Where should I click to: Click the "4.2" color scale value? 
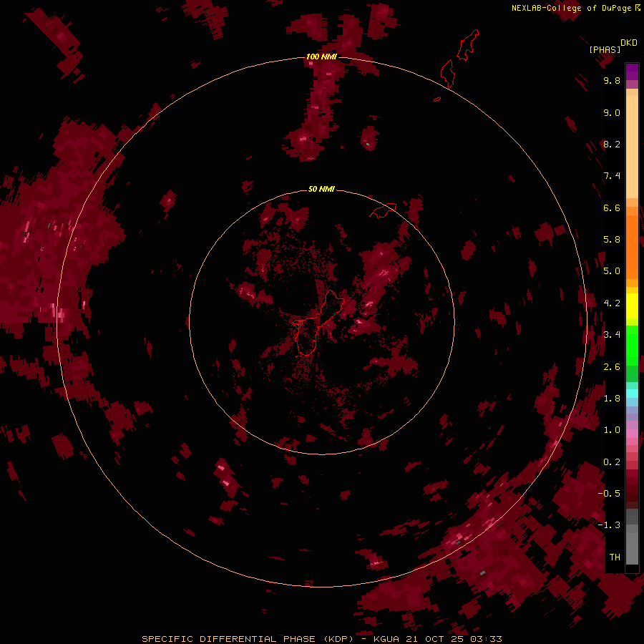coord(612,303)
